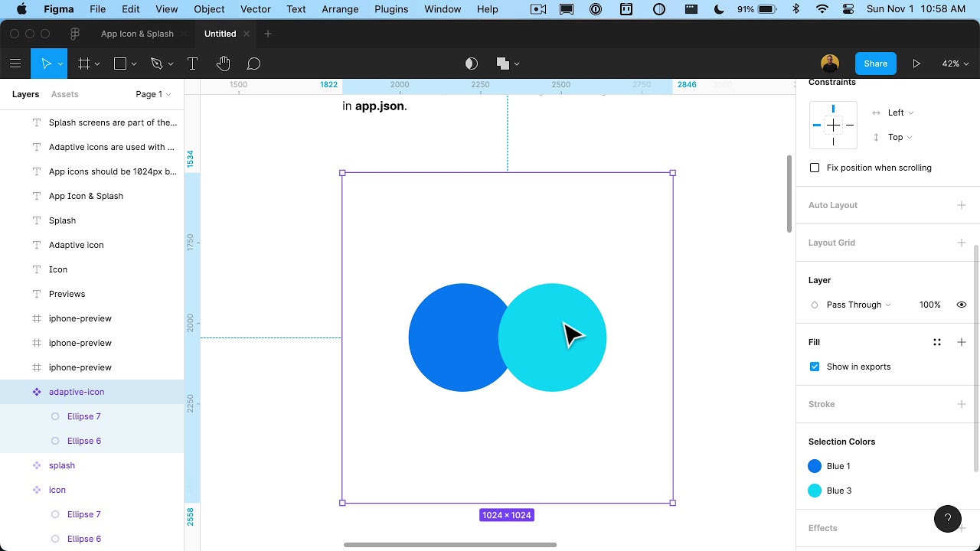Close the Untitled tab

tap(247, 34)
